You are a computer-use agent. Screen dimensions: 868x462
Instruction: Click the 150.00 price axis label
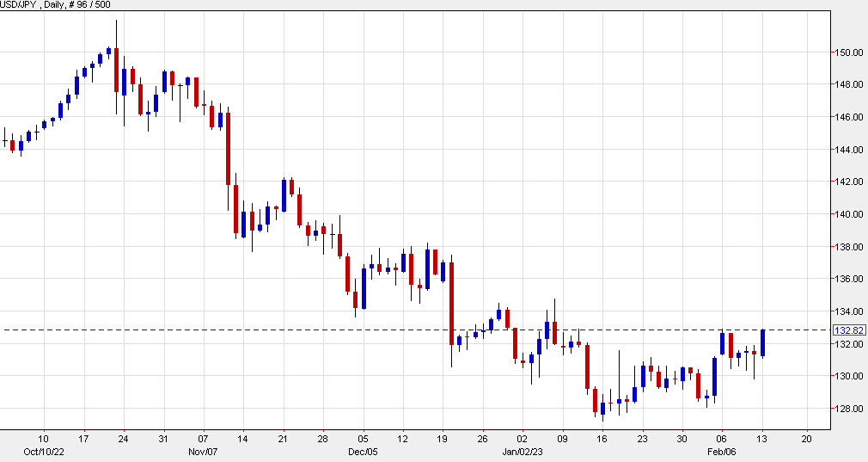tap(849, 52)
